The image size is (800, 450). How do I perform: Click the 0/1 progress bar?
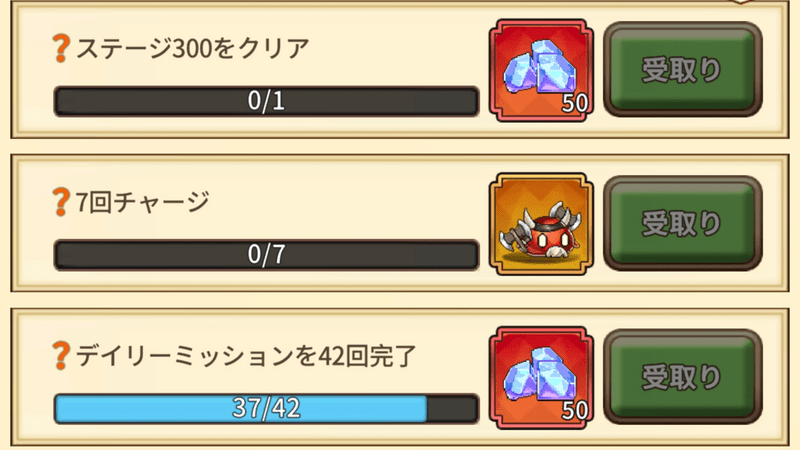click(266, 101)
